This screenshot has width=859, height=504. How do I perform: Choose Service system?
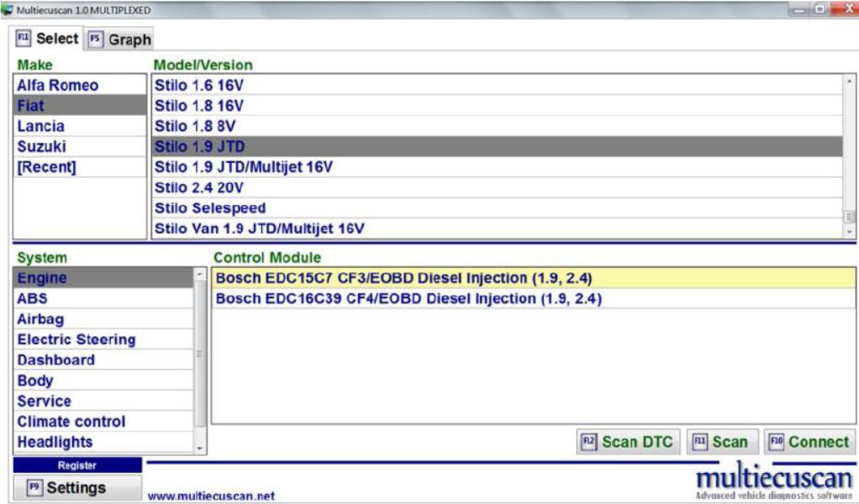click(103, 402)
